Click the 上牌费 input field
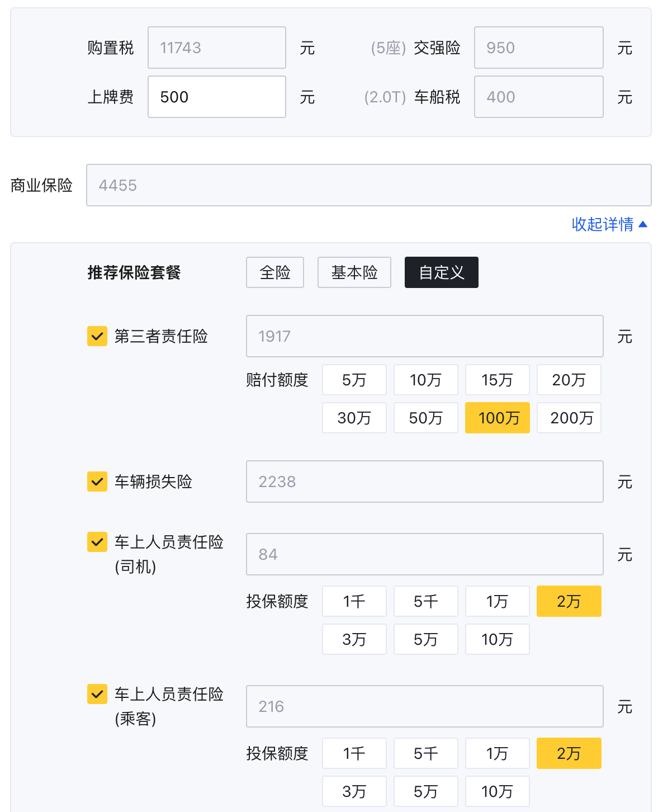The height and width of the screenshot is (812, 663). (217, 97)
